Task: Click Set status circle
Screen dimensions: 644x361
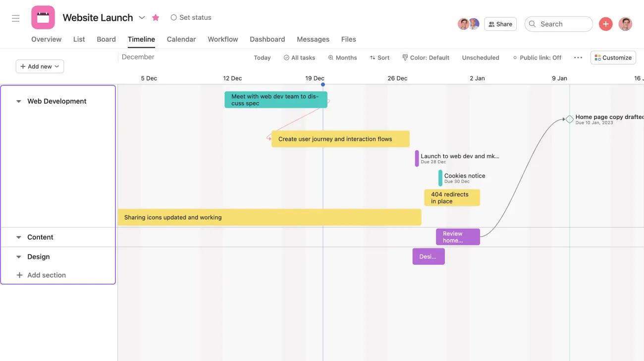Action: pyautogui.click(x=173, y=17)
